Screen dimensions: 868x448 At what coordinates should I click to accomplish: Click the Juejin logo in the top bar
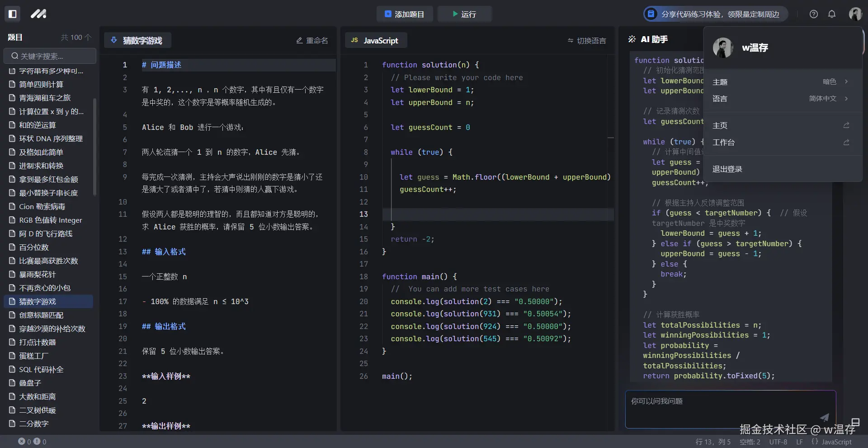38,14
